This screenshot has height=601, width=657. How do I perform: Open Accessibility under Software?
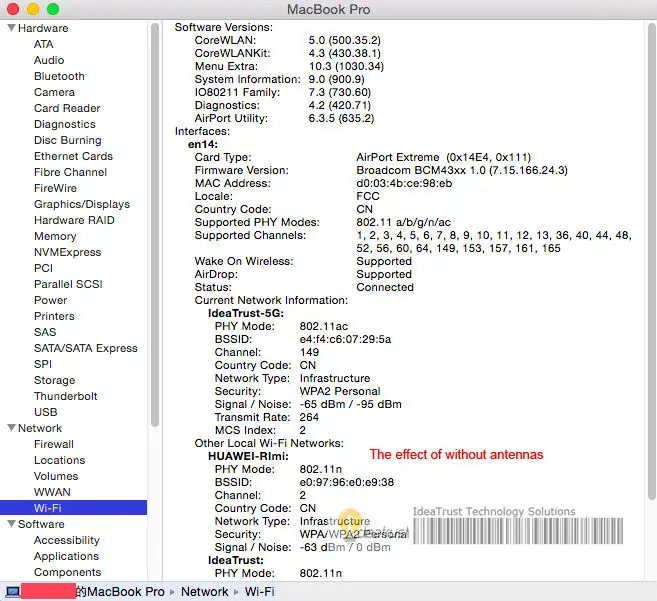pyautogui.click(x=67, y=540)
